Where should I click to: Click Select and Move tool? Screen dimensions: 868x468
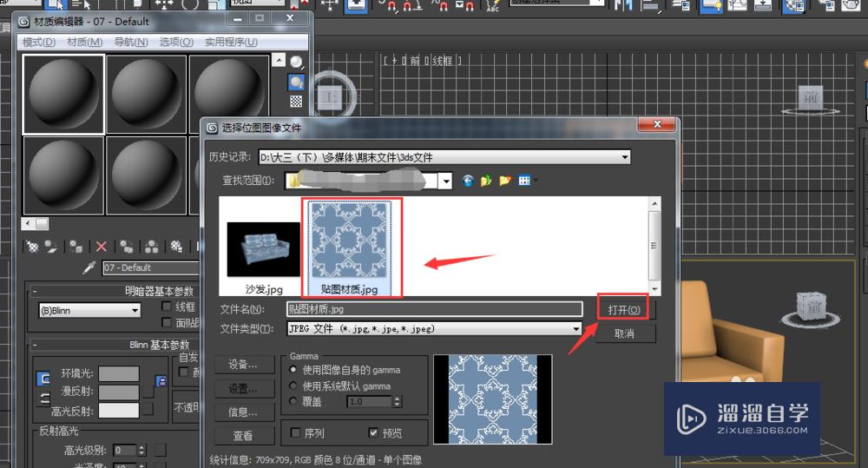point(164,5)
